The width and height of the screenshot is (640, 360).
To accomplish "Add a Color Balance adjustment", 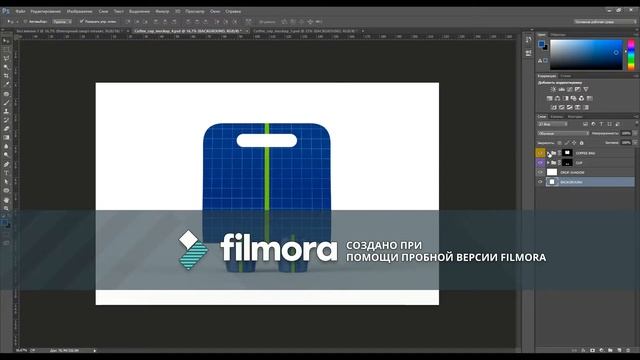I will [558, 98].
